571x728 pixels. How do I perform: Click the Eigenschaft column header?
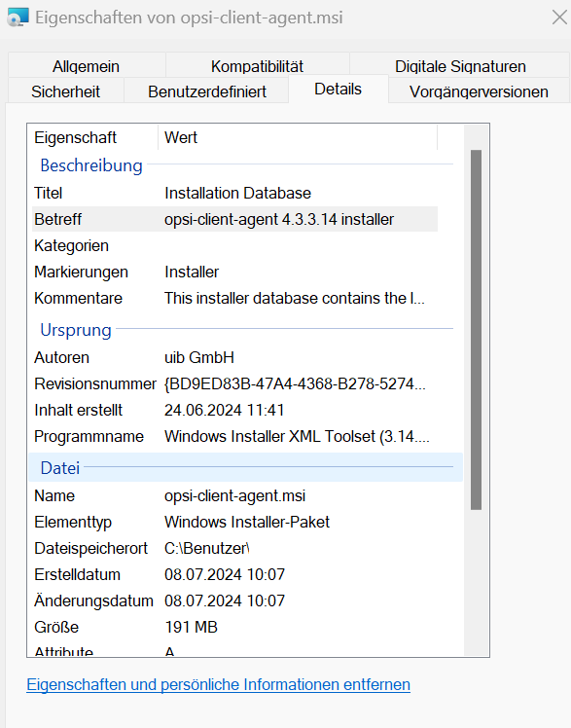(93, 137)
